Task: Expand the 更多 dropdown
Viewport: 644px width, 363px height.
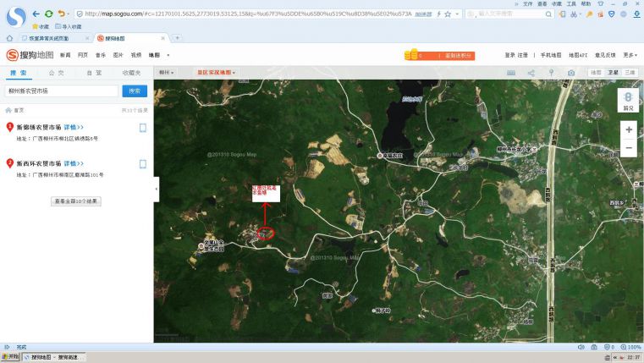Action: (x=630, y=55)
